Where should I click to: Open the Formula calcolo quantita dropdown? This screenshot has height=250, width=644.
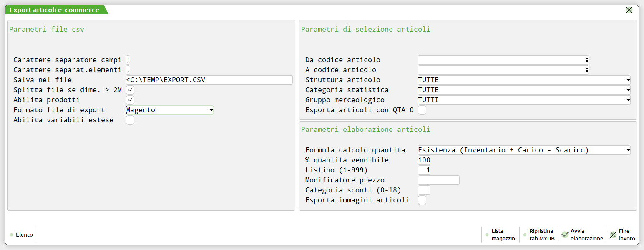pos(628,150)
